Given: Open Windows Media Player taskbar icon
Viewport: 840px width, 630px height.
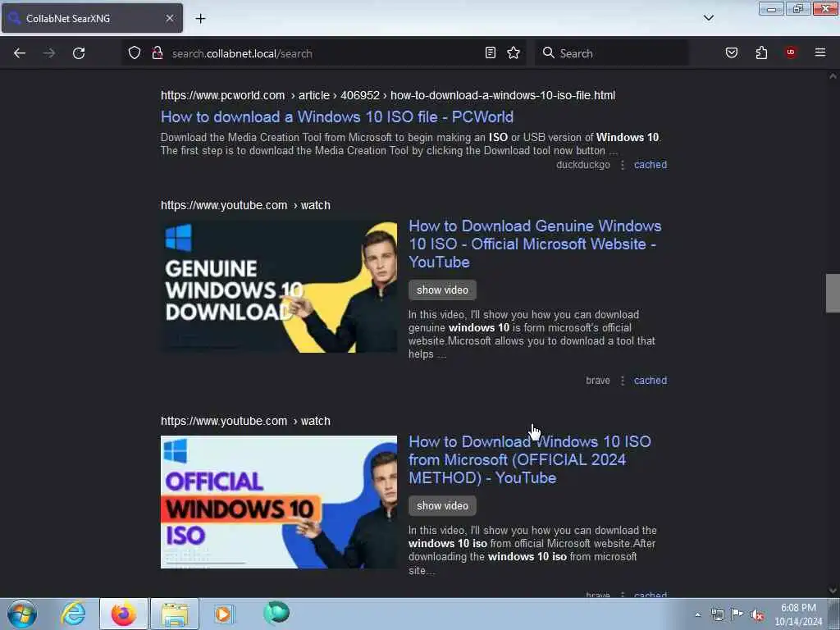Looking at the screenshot, I should pyautogui.click(x=224, y=614).
